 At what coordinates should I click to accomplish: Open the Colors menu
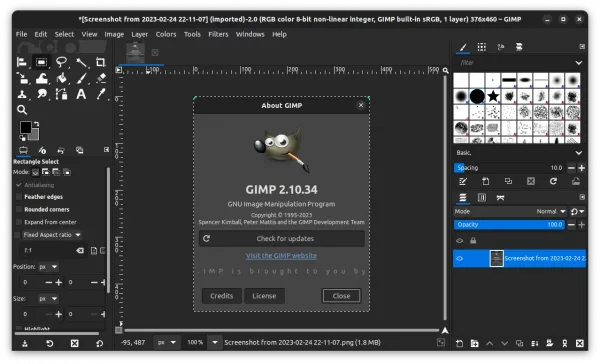tap(166, 34)
